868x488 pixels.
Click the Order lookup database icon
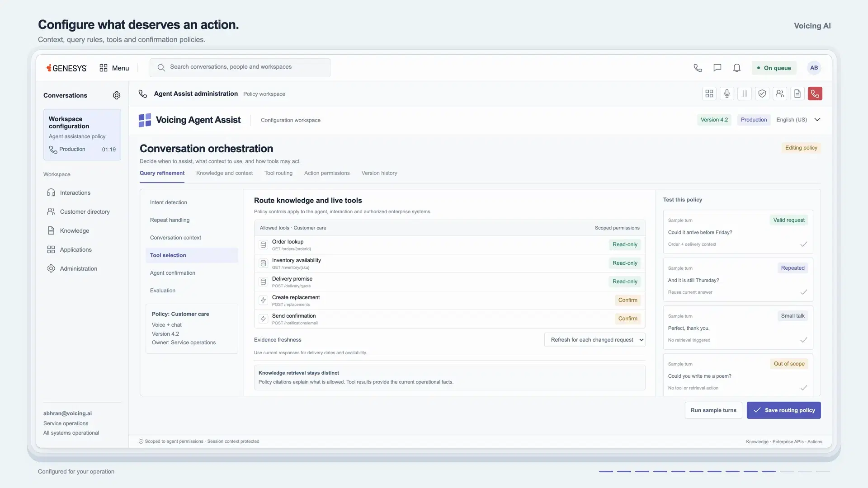[263, 245]
